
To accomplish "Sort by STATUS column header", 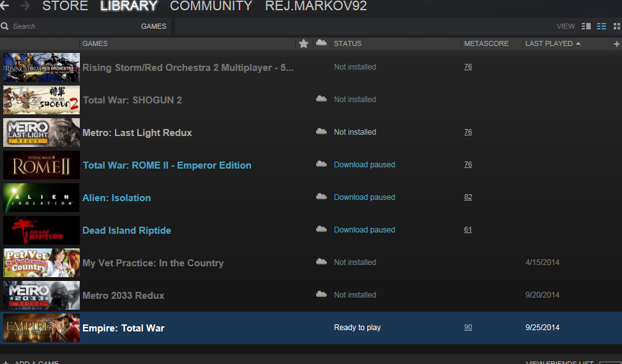I will [347, 43].
